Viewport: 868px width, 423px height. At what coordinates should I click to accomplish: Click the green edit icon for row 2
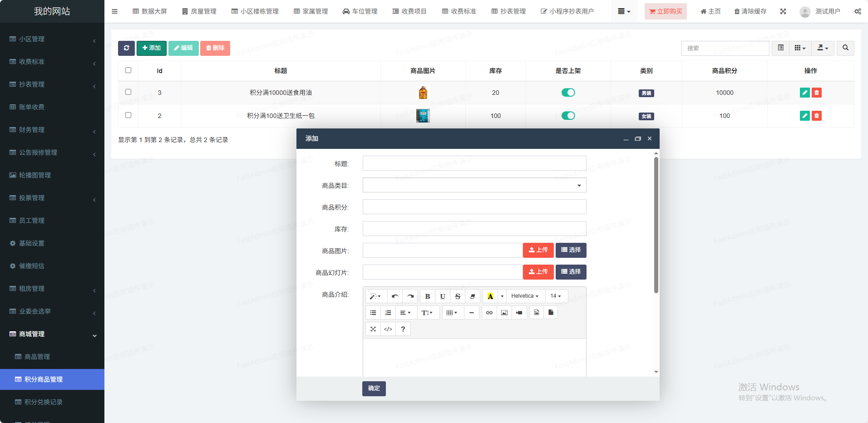pyautogui.click(x=804, y=116)
